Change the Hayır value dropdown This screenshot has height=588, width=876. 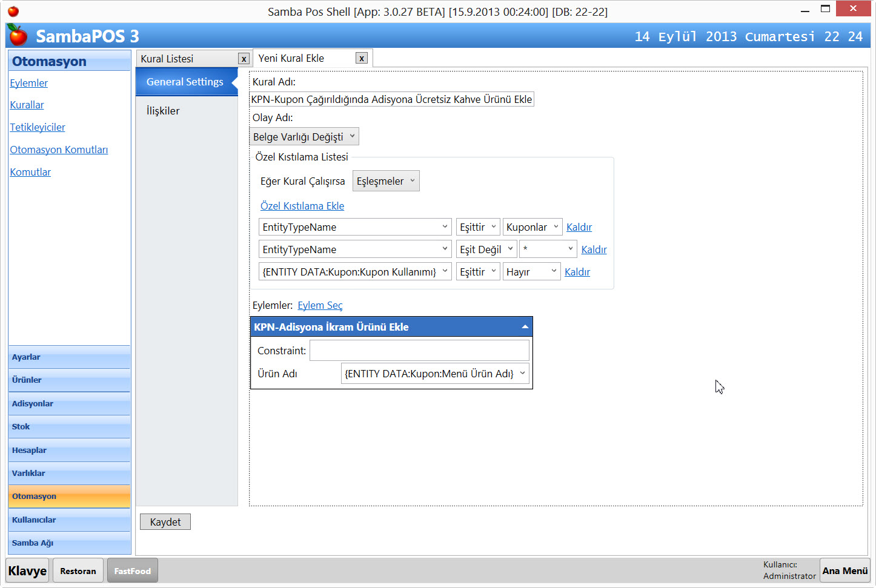point(531,272)
